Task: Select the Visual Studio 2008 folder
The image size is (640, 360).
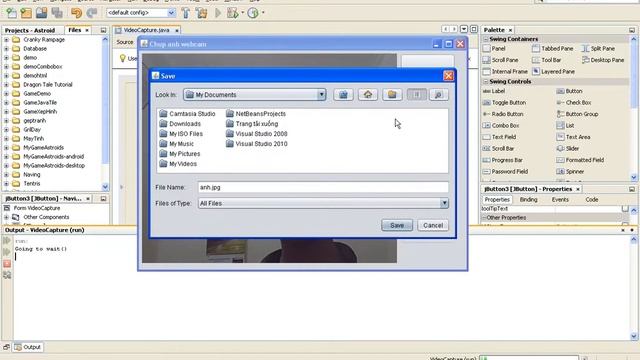Action: point(257,134)
